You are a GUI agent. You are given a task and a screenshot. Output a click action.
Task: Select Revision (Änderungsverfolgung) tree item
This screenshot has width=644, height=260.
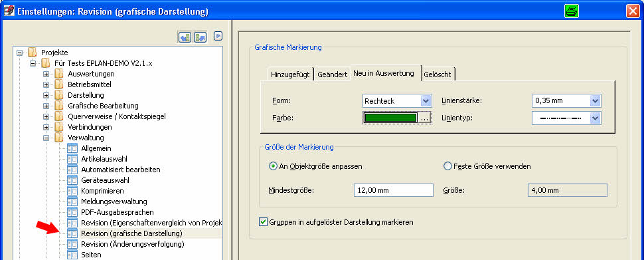(x=133, y=244)
